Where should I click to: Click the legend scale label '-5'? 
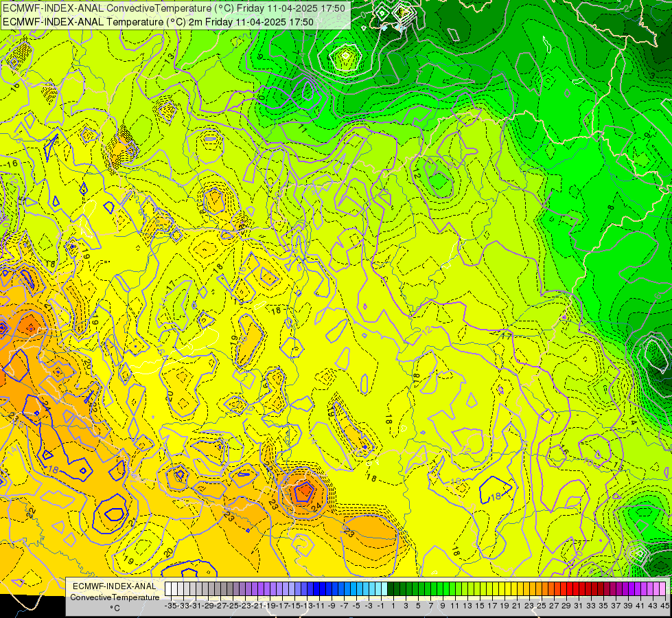[x=356, y=606]
